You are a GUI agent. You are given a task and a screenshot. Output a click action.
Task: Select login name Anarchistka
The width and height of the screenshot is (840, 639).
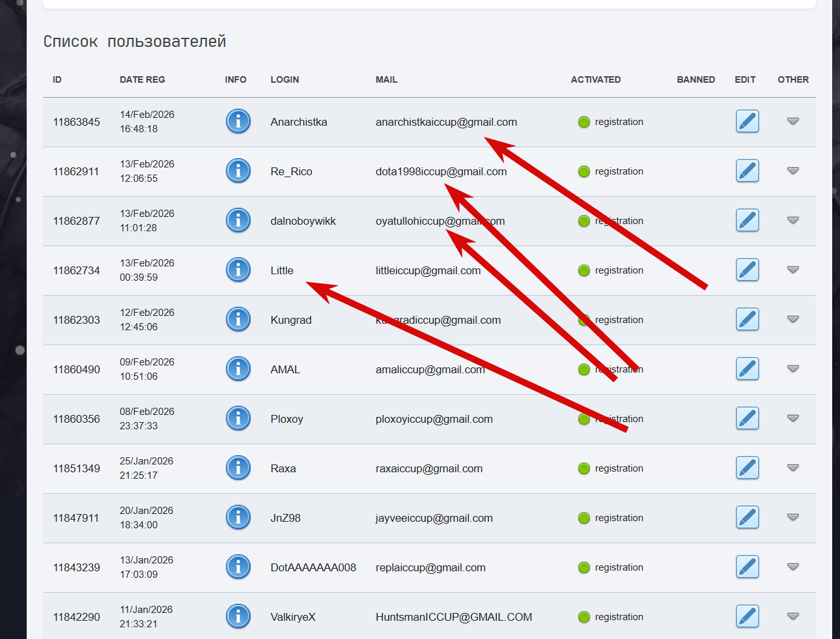[x=299, y=122]
